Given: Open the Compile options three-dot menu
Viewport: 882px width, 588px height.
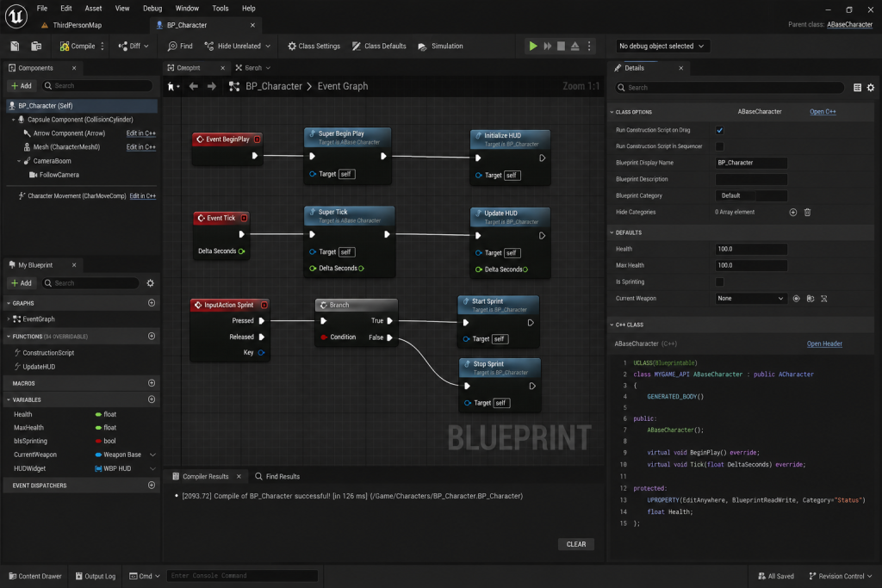Looking at the screenshot, I should coord(102,46).
